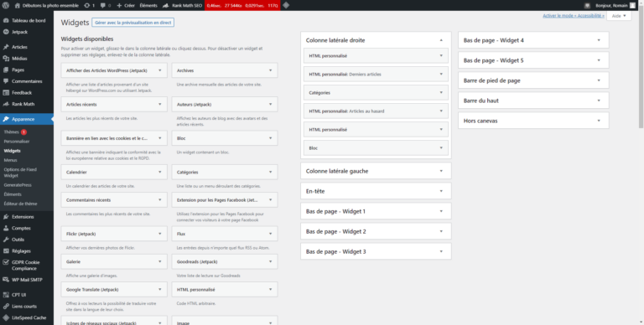Expand the Colonne latérale gauche area
644x325 pixels.
pyautogui.click(x=441, y=171)
